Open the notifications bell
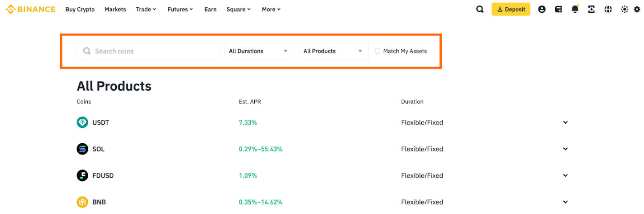Screen dimensions: 644x214 tap(575, 9)
